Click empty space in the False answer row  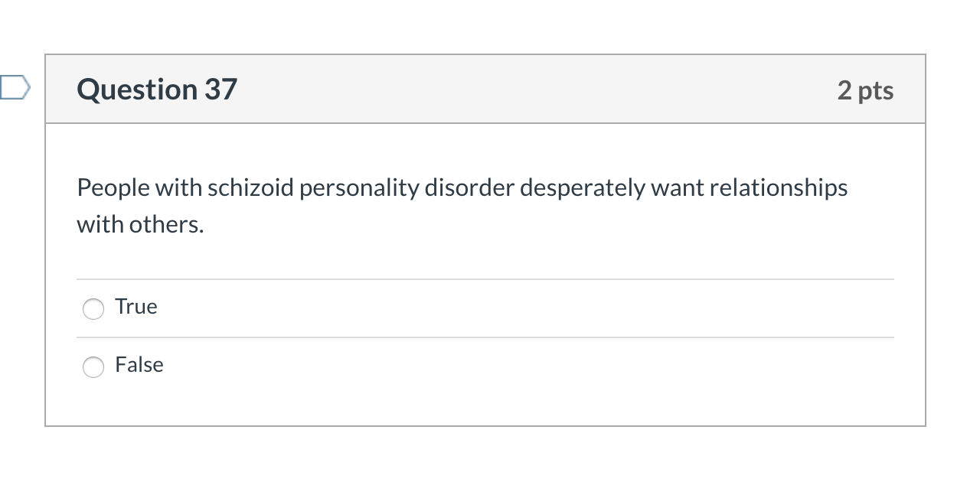[x=498, y=366]
